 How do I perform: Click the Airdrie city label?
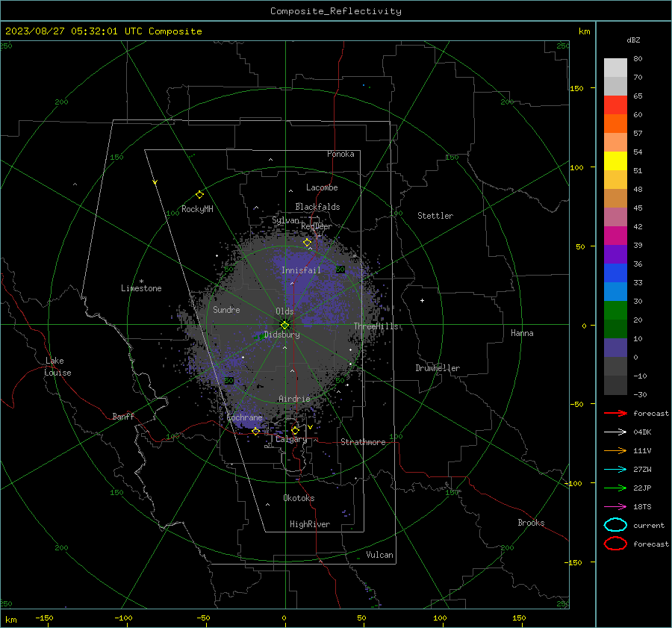point(294,399)
